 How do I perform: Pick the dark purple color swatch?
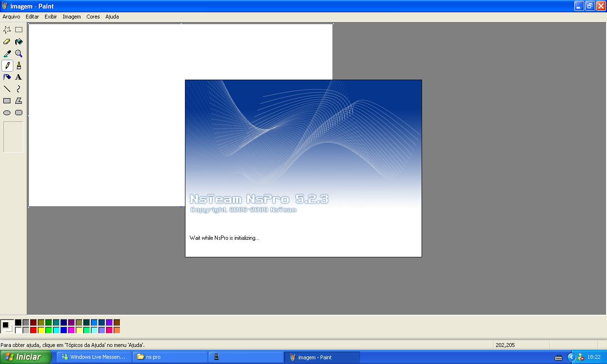tap(71, 323)
